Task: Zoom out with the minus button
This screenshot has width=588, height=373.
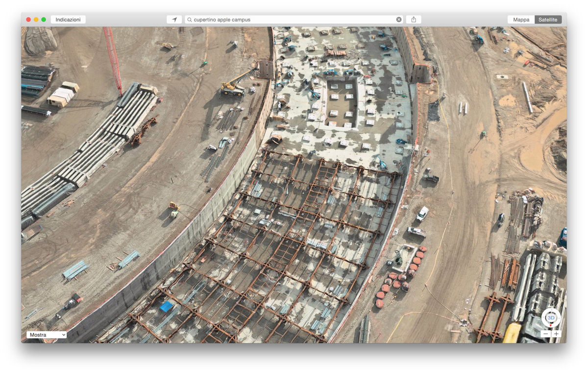Action: point(546,334)
